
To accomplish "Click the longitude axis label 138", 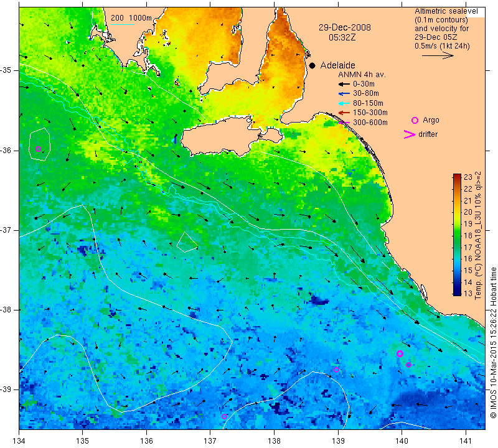I will [x=274, y=441].
